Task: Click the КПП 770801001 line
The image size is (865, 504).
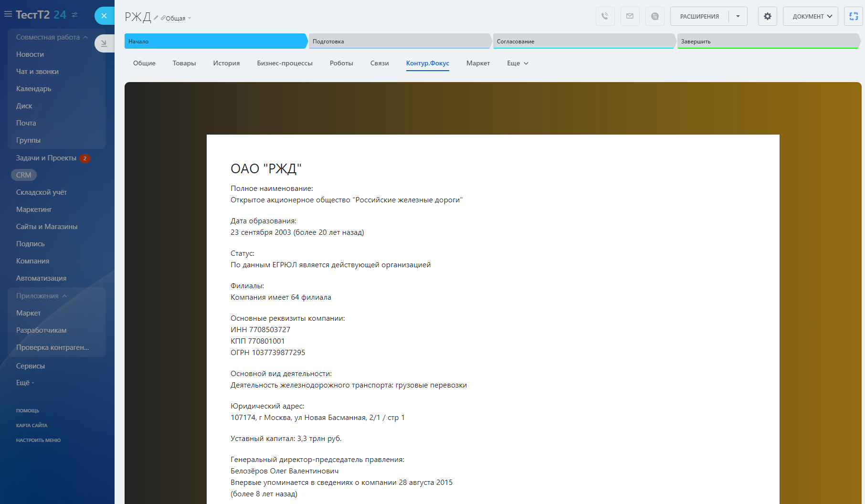Action: coord(258,341)
